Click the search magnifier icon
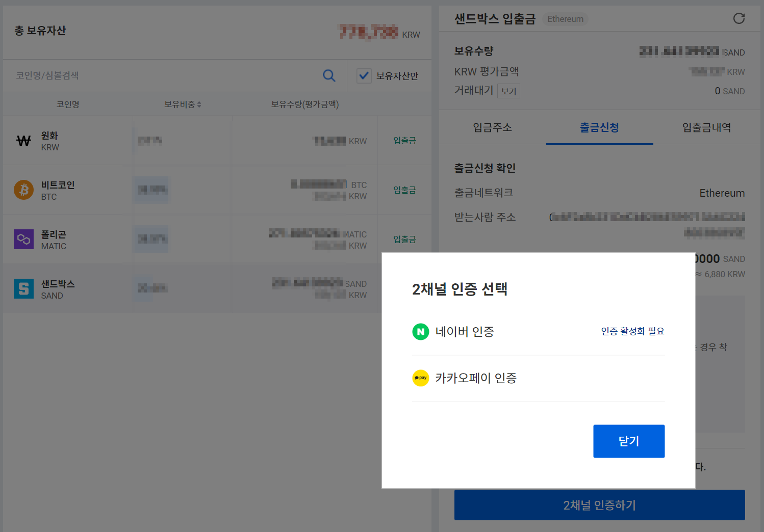This screenshot has height=532, width=764. point(329,76)
